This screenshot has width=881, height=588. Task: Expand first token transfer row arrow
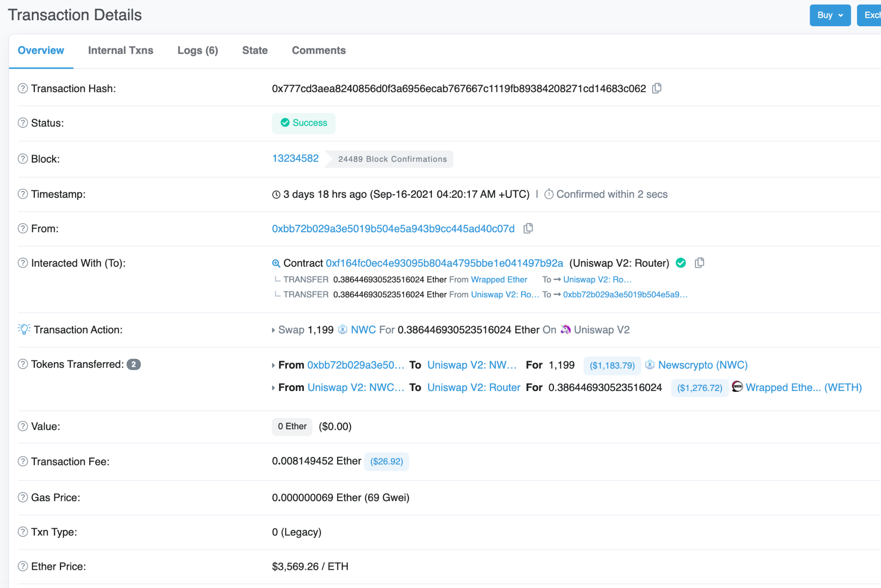click(x=273, y=365)
